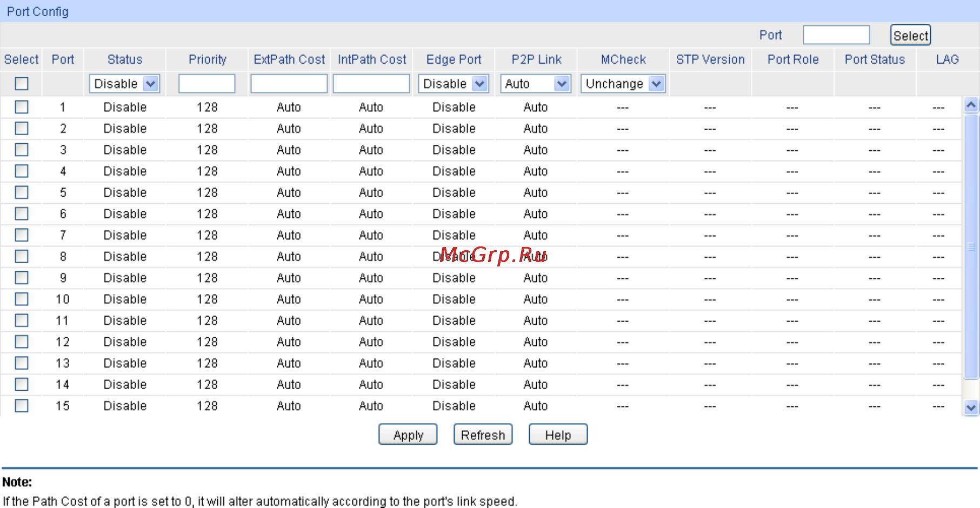
Task: Tick checkbox next to port 10
Action: tap(22, 299)
